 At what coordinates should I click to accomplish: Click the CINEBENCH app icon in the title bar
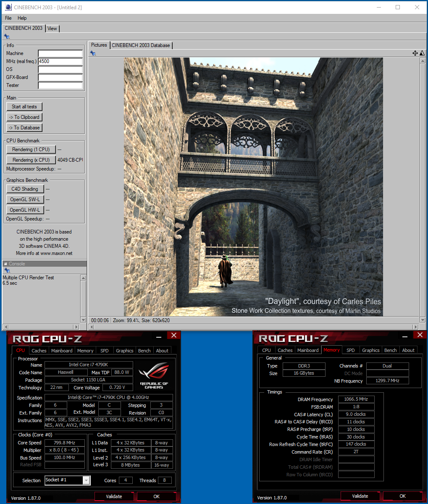coord(8,7)
